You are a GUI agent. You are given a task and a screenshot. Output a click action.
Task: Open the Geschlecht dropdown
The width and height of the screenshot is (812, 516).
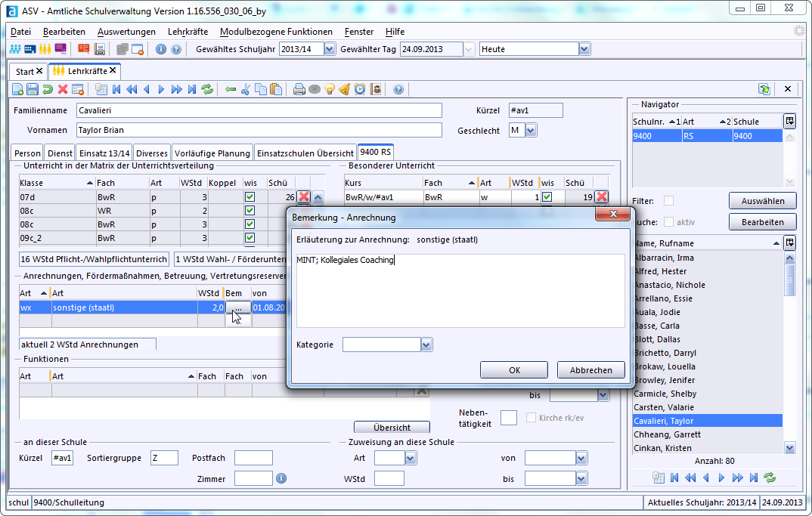click(531, 131)
